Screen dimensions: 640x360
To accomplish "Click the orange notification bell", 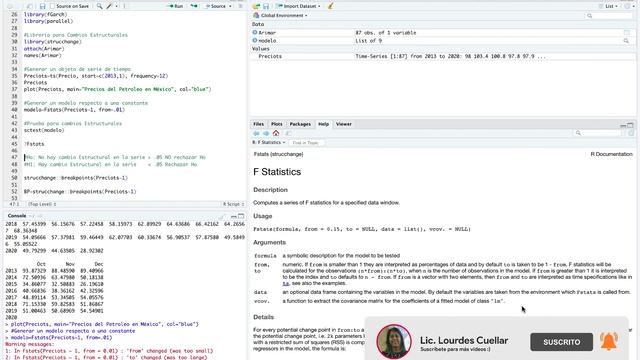I will (x=609, y=341).
